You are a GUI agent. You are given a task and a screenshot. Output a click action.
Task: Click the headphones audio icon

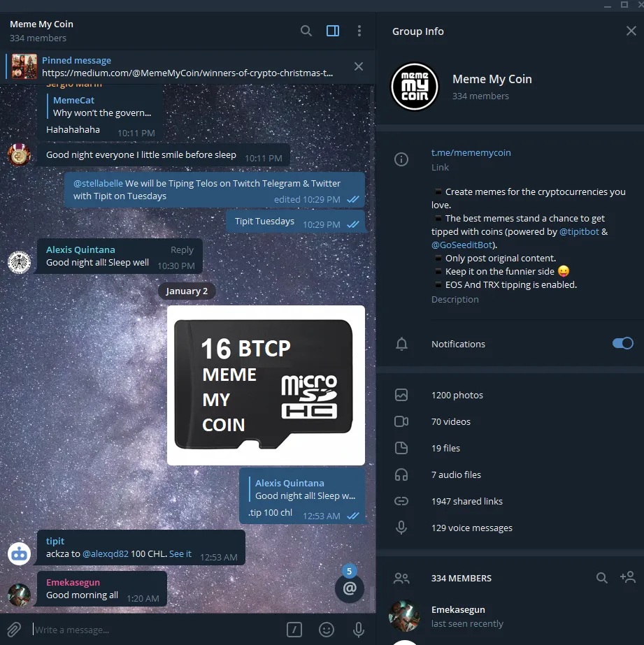pyautogui.click(x=401, y=474)
